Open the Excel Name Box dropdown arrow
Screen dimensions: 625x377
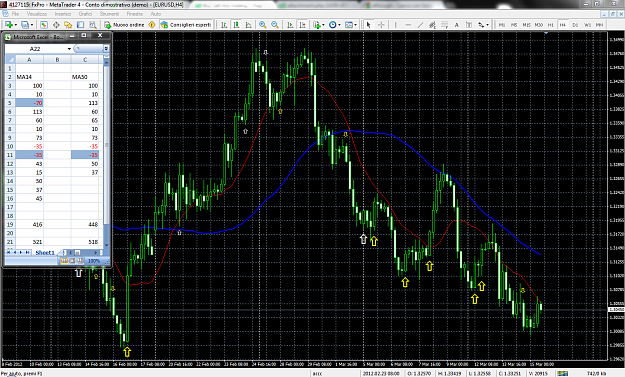click(x=69, y=49)
